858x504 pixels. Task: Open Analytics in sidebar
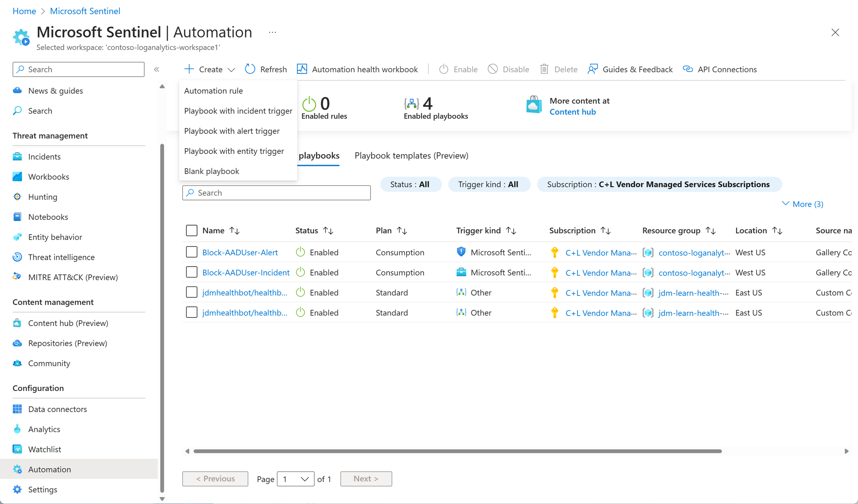[x=44, y=429]
